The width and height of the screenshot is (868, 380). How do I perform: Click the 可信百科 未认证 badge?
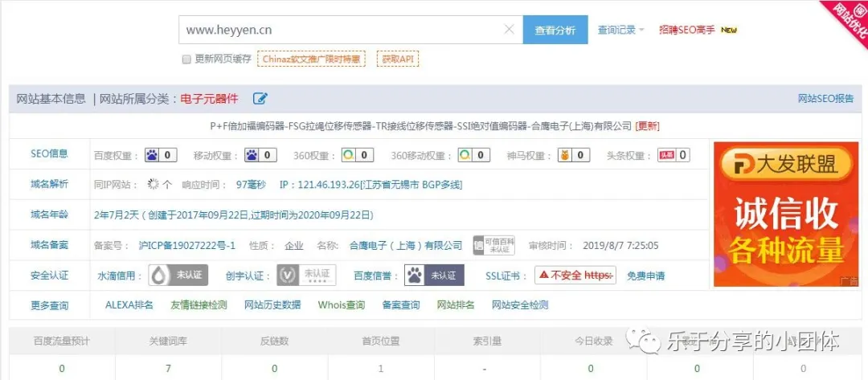493,245
